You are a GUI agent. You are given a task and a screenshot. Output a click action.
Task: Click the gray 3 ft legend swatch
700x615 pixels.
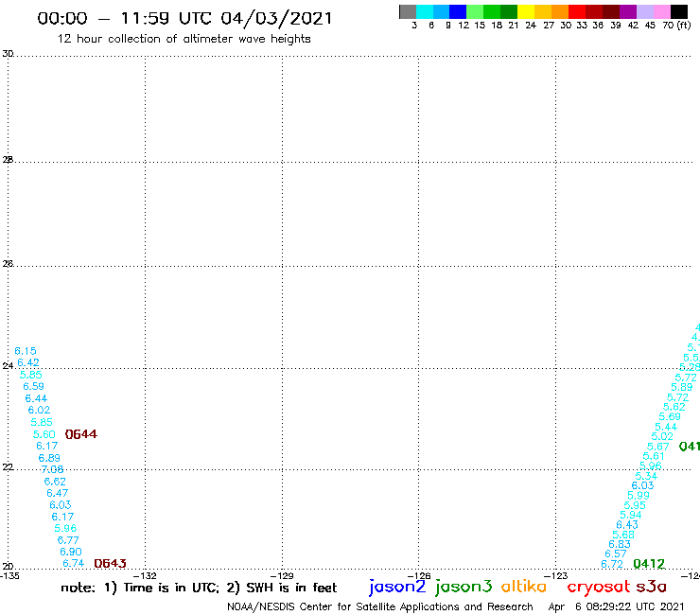[408, 11]
